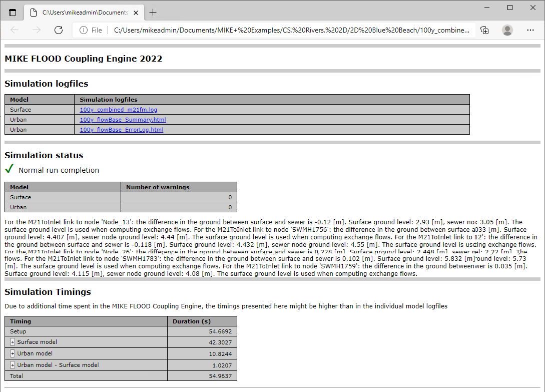Minimize the browser window
545x392 pixels.
[x=487, y=8]
